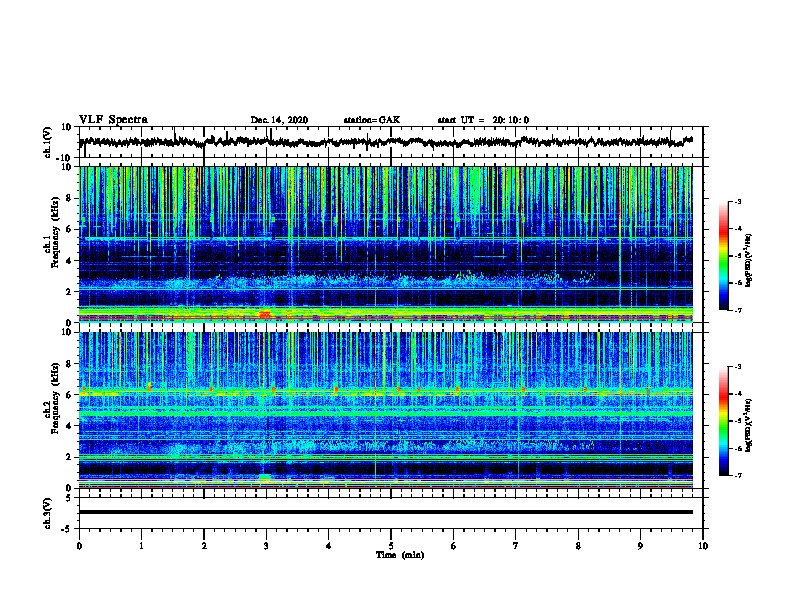Click x-axis tick label "7" on time axis
Viewport: 792px width, 612px height.
[x=516, y=546]
